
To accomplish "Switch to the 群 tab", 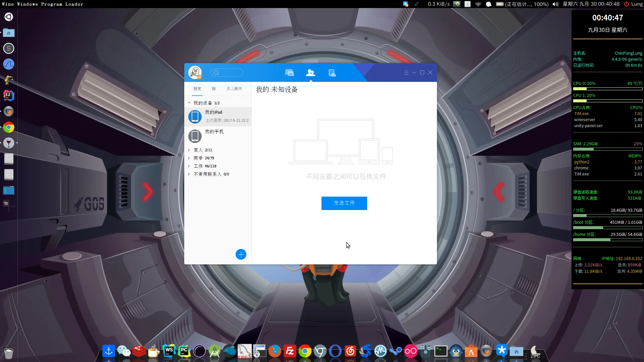I will point(214,89).
